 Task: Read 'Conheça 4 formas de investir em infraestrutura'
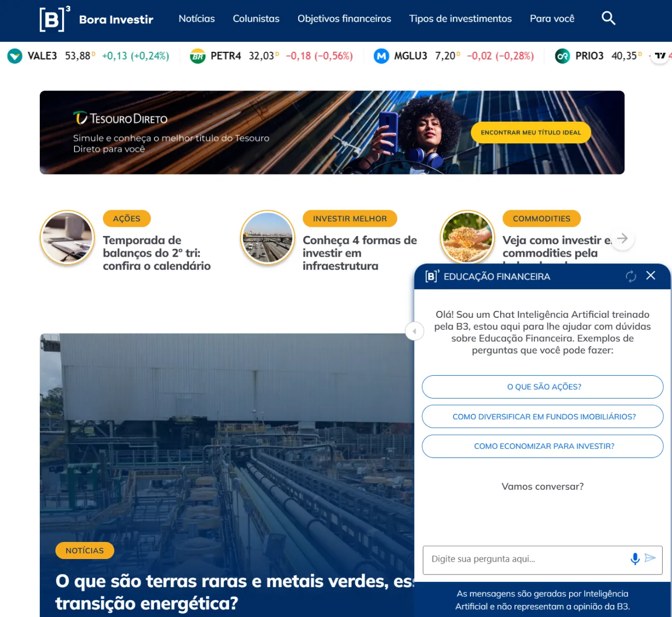[360, 253]
